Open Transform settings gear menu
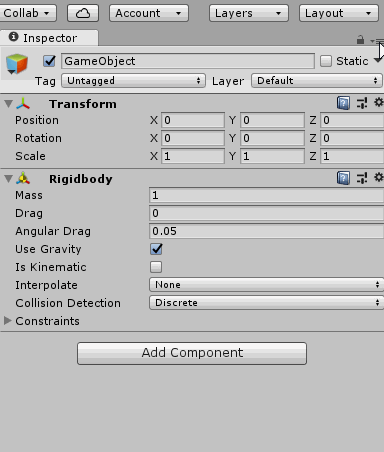The height and width of the screenshot is (452, 384). coord(379,102)
